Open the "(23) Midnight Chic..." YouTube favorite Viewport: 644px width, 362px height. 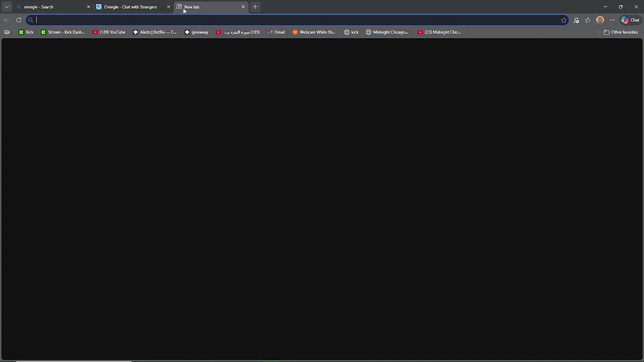click(x=439, y=32)
